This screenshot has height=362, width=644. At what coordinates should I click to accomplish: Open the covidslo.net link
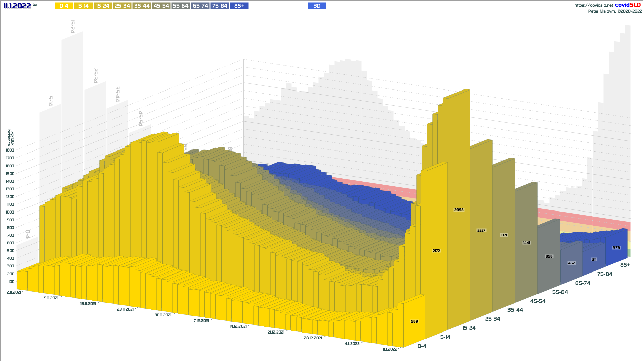coord(593,5)
